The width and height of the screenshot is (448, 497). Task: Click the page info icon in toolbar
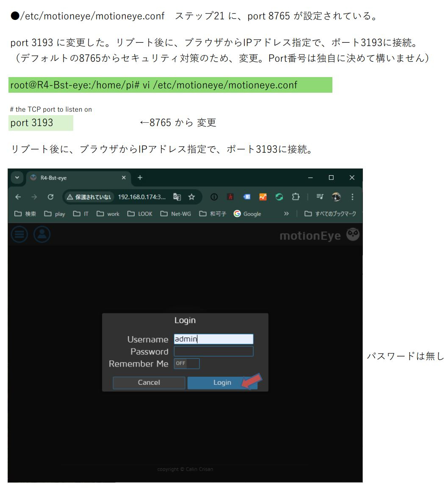click(x=214, y=197)
